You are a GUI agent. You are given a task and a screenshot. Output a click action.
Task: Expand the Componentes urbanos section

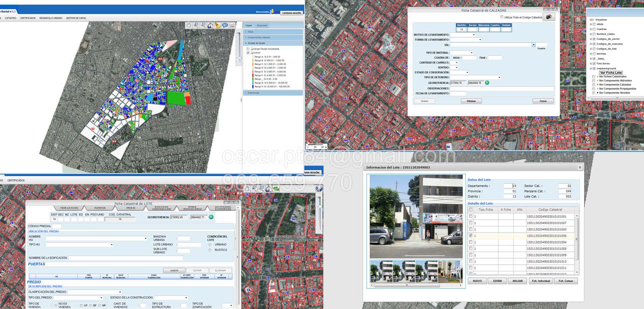click(273, 37)
